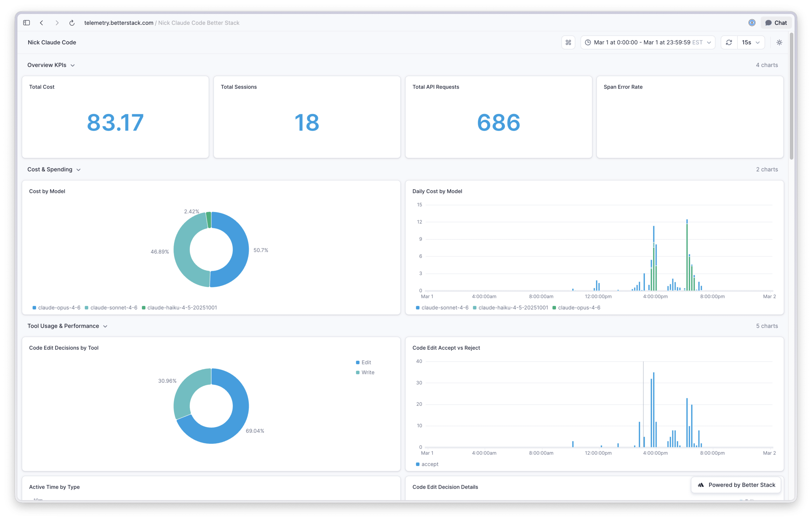Click the Powered by Better Stack link

click(736, 485)
